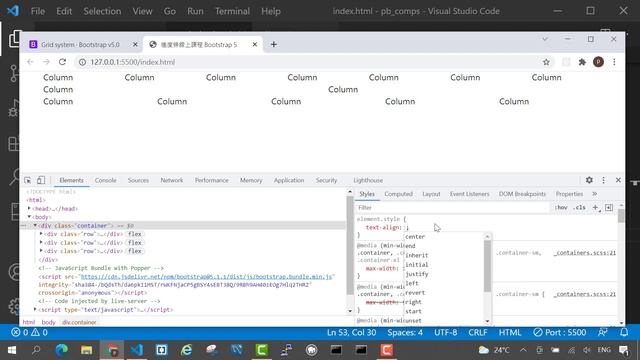
Task: Show more Styles pane tabs chevron
Action: coord(594,194)
